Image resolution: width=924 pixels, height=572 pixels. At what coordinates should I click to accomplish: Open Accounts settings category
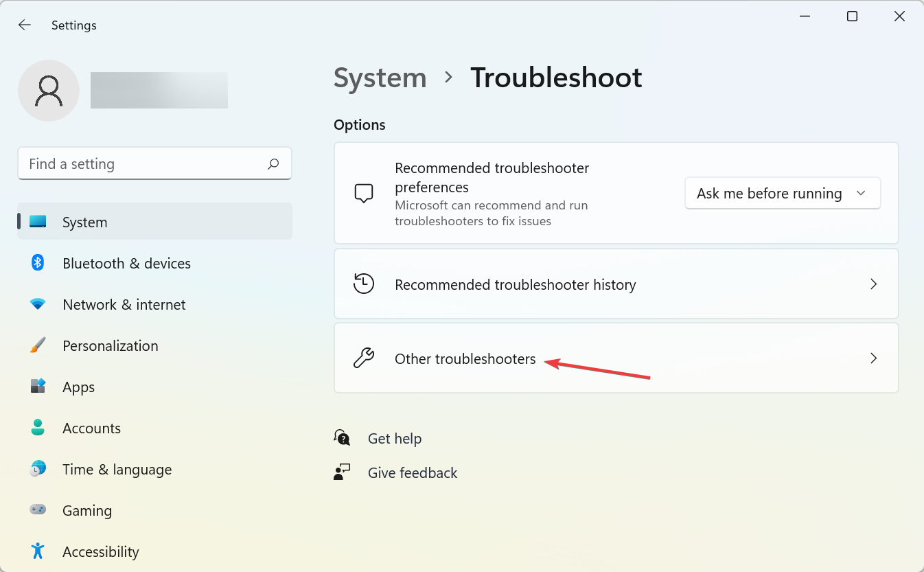click(x=91, y=428)
